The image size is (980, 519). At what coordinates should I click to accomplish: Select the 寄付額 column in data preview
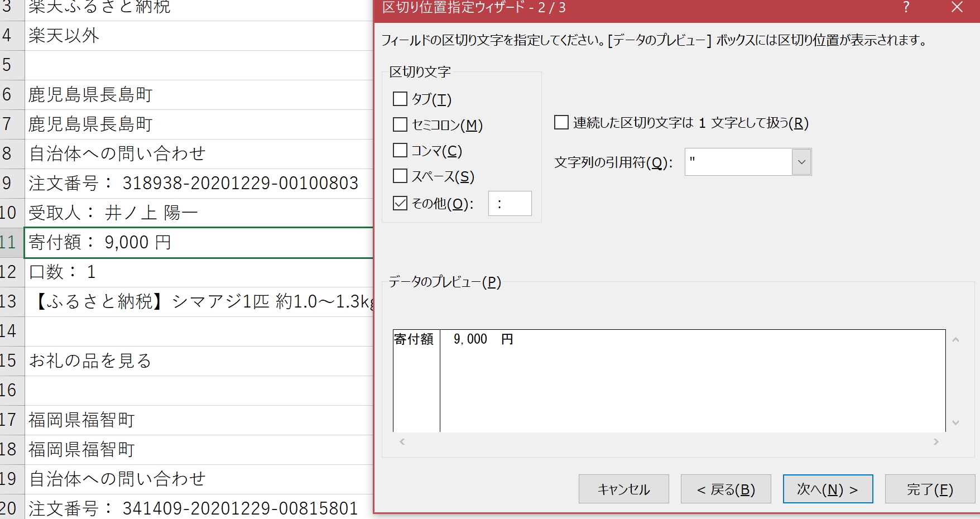click(x=416, y=381)
